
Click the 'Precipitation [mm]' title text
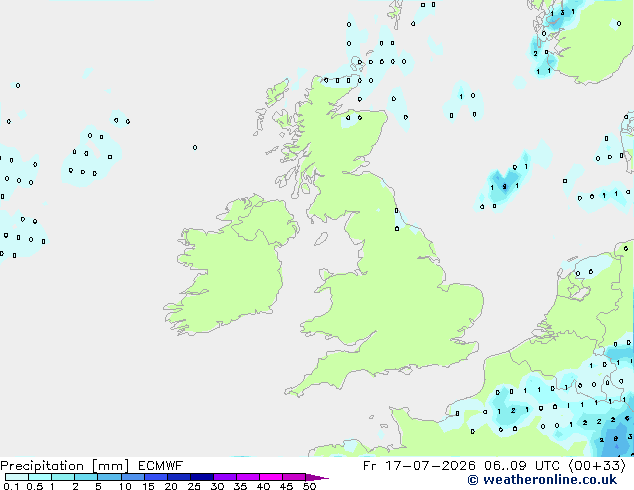(x=64, y=466)
